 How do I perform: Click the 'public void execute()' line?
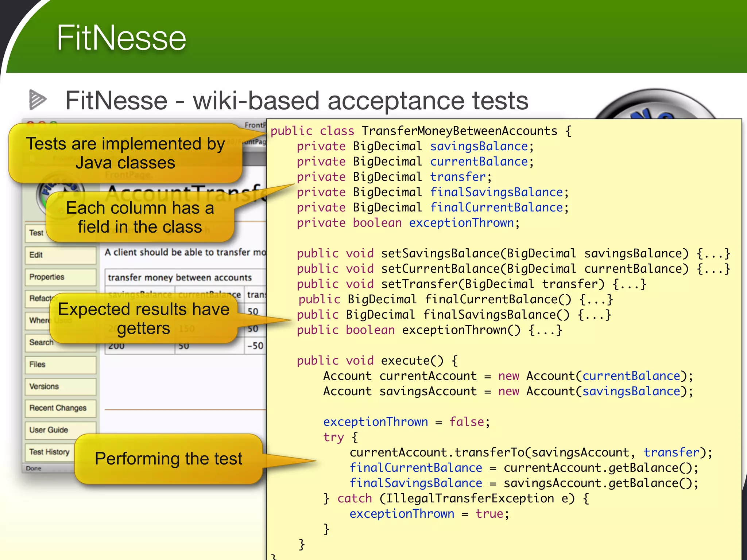click(378, 361)
